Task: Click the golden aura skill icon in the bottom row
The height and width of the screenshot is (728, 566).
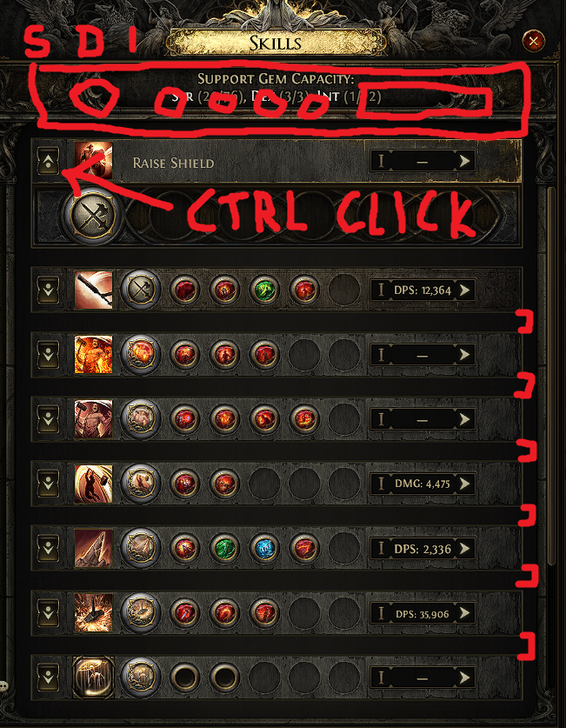Action: 93,678
